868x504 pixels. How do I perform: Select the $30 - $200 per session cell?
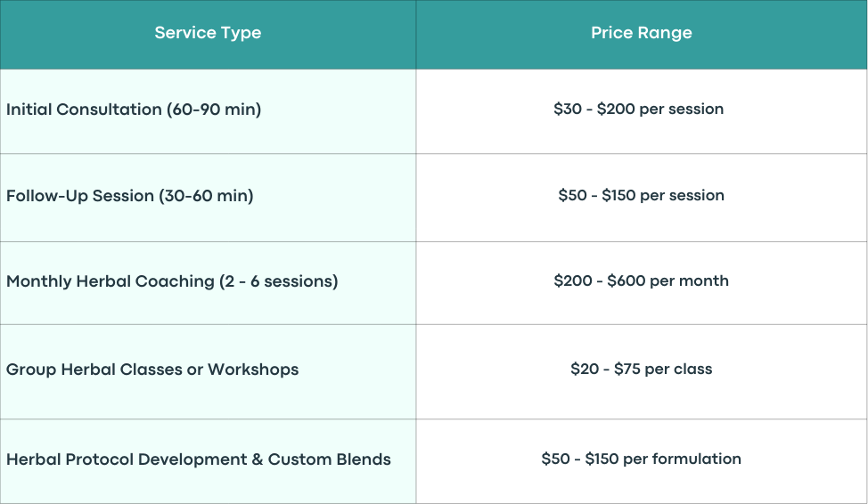642,111
